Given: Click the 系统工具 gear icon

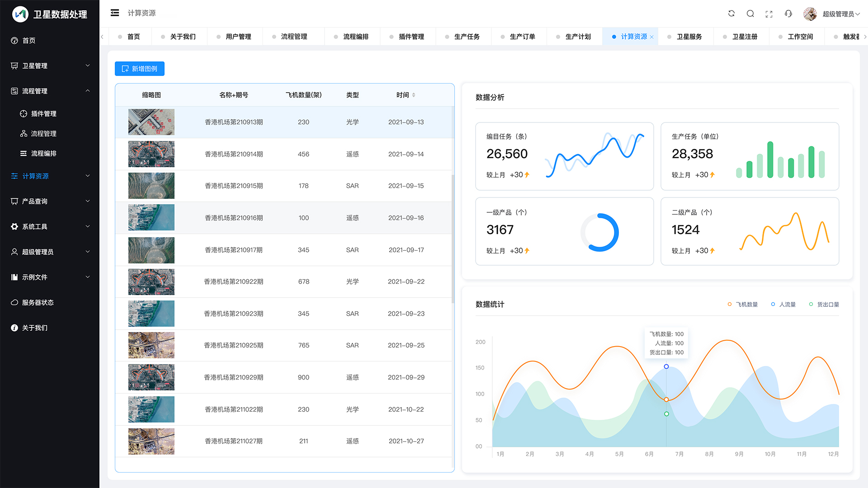Looking at the screenshot, I should pos(14,227).
